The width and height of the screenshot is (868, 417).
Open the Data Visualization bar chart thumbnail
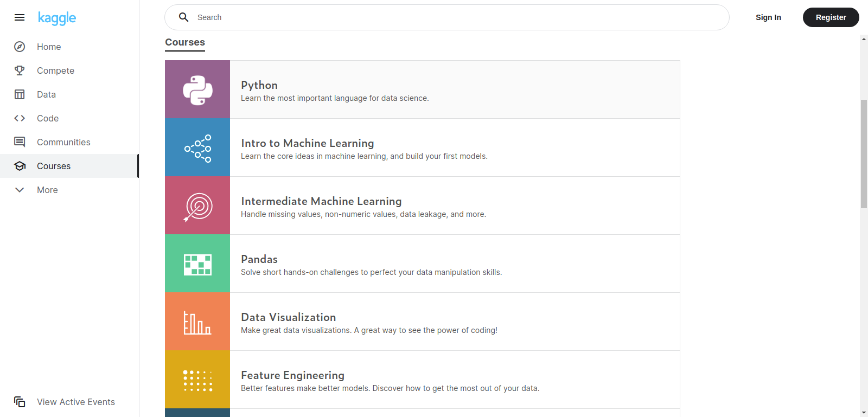(197, 322)
